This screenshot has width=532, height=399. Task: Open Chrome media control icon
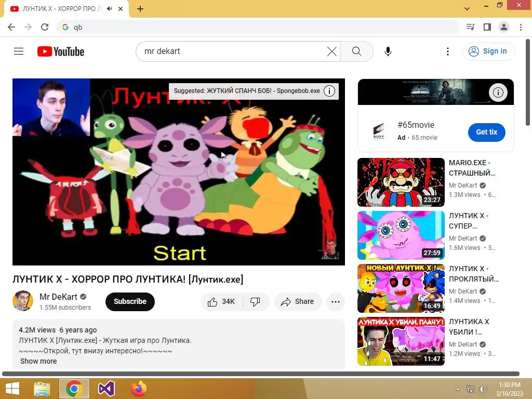tap(471, 27)
